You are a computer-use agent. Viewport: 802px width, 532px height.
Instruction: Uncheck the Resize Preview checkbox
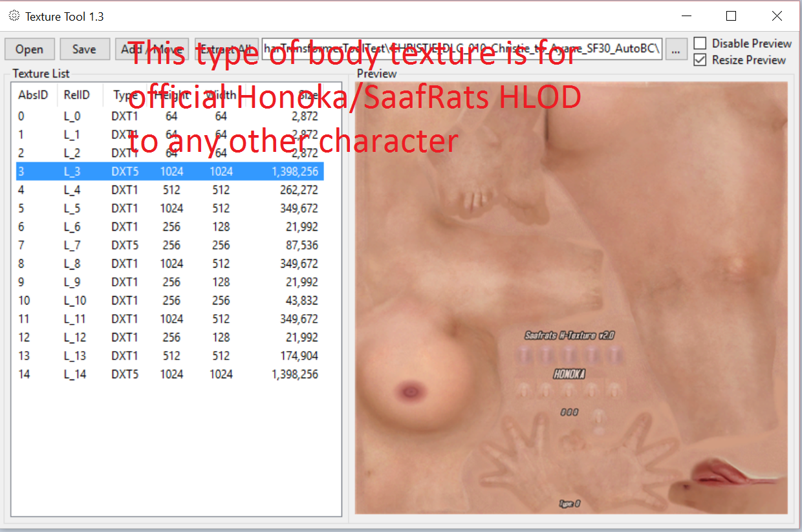[x=700, y=60]
